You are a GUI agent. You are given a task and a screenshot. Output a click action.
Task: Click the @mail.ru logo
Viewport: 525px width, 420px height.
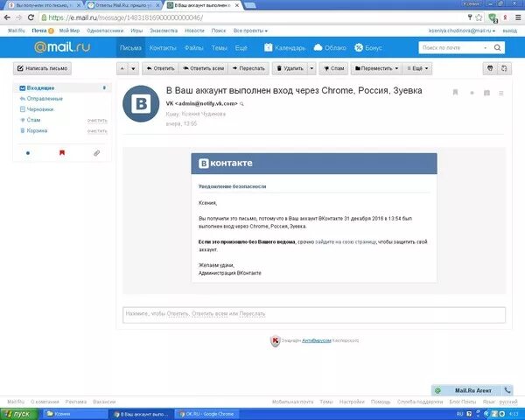[x=62, y=47]
